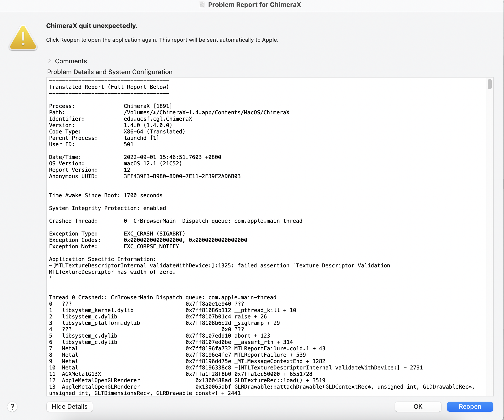Click the Path line showing ChimeraX-1.4.app
This screenshot has height=420, width=504.
206,112
